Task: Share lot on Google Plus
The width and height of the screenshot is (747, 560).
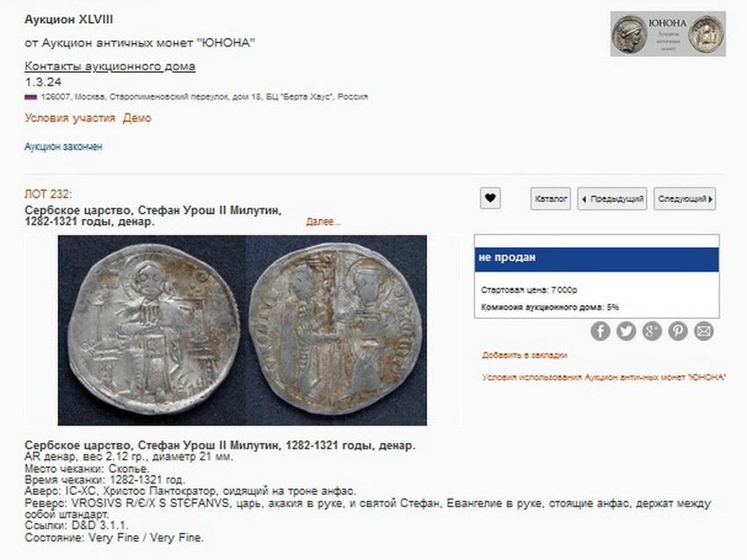Action: (652, 331)
